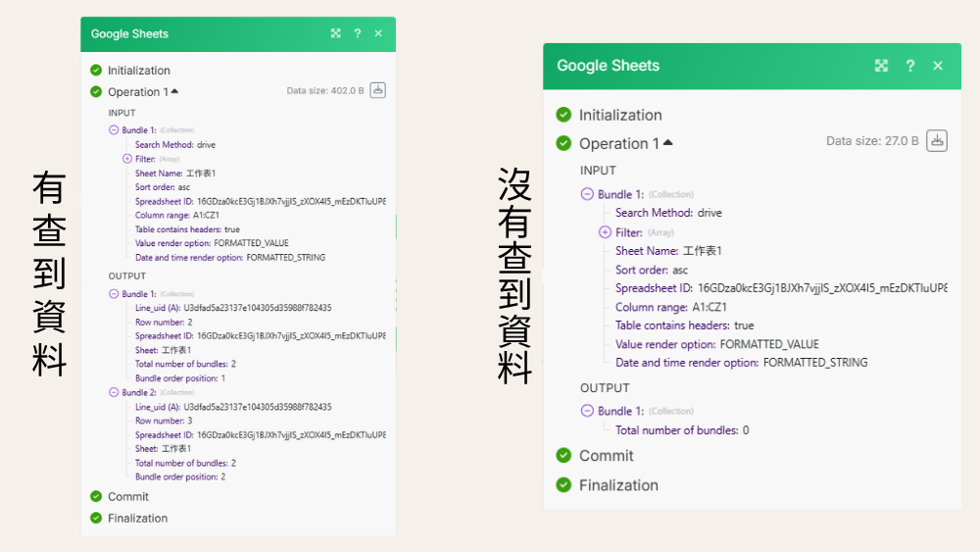The image size is (980, 552).
Task: Click the expand icon in left Google Sheets panel
Action: tap(335, 33)
